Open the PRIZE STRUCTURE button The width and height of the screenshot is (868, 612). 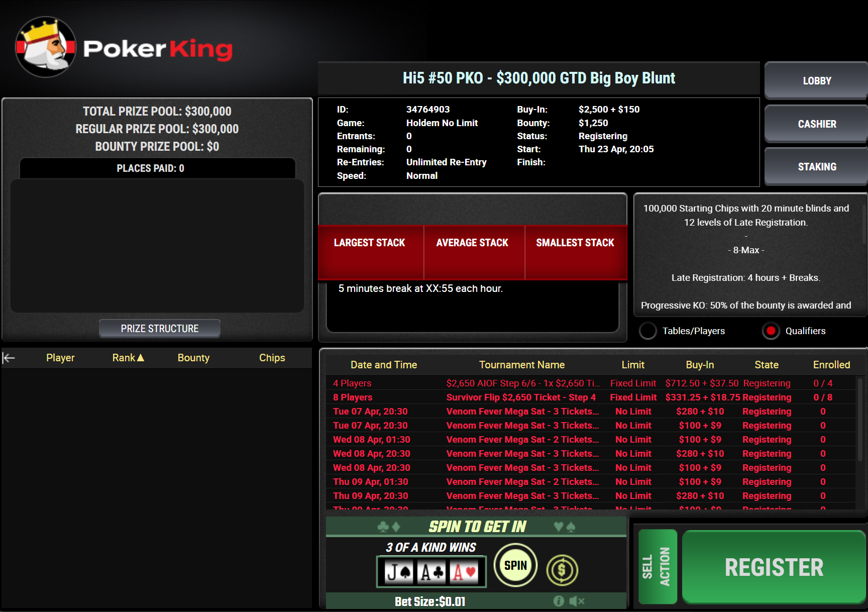(159, 329)
